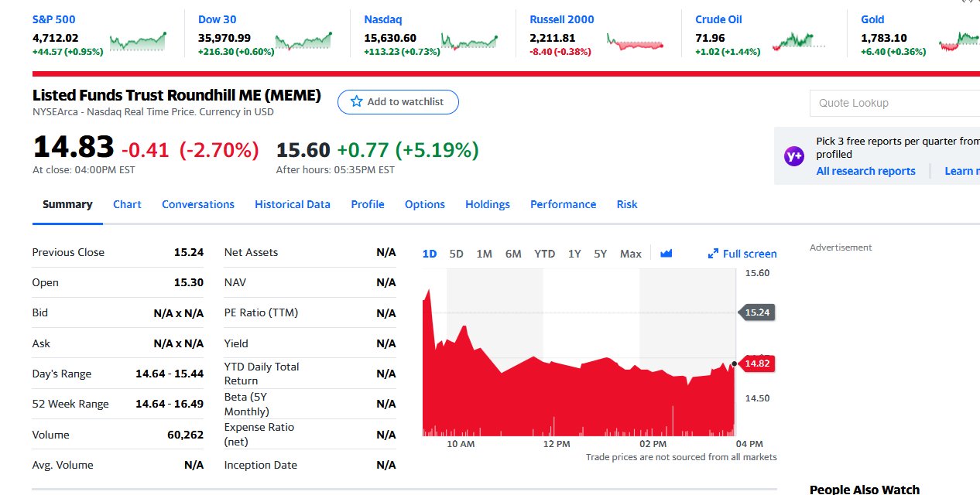Viewport: 980px width, 495px height.
Task: Click the Beta (5Y Monthly) label
Action: (x=247, y=404)
